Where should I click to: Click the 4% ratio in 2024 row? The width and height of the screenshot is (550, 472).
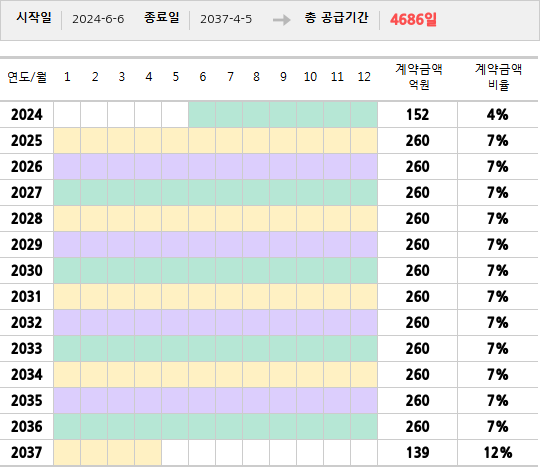pyautogui.click(x=497, y=115)
